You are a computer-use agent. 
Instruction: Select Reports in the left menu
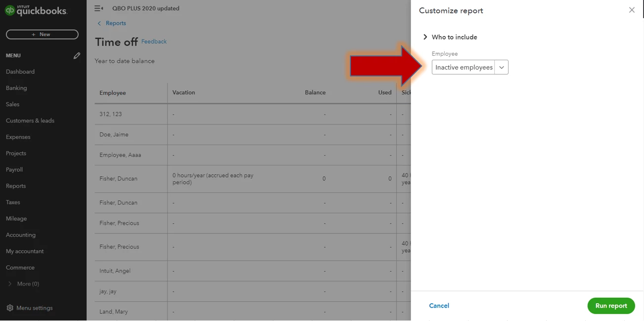point(16,186)
